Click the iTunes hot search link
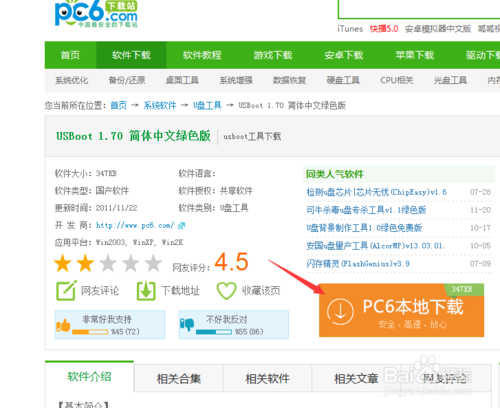This screenshot has height=408, width=500. tap(350, 29)
